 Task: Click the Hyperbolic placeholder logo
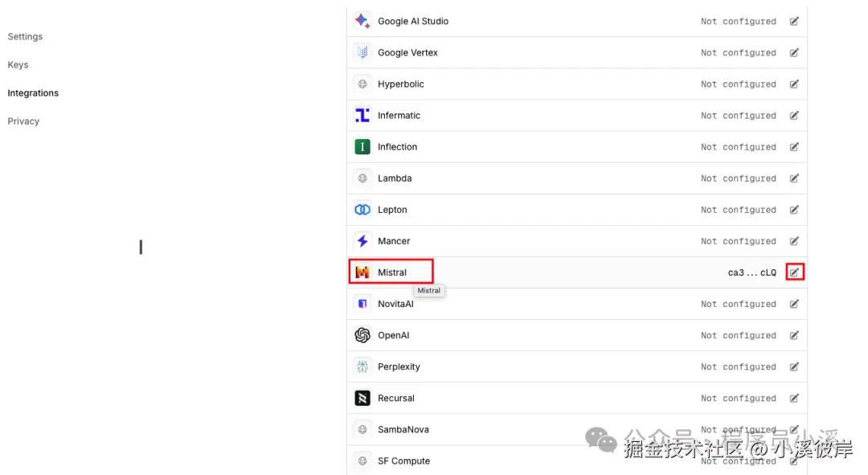point(362,84)
